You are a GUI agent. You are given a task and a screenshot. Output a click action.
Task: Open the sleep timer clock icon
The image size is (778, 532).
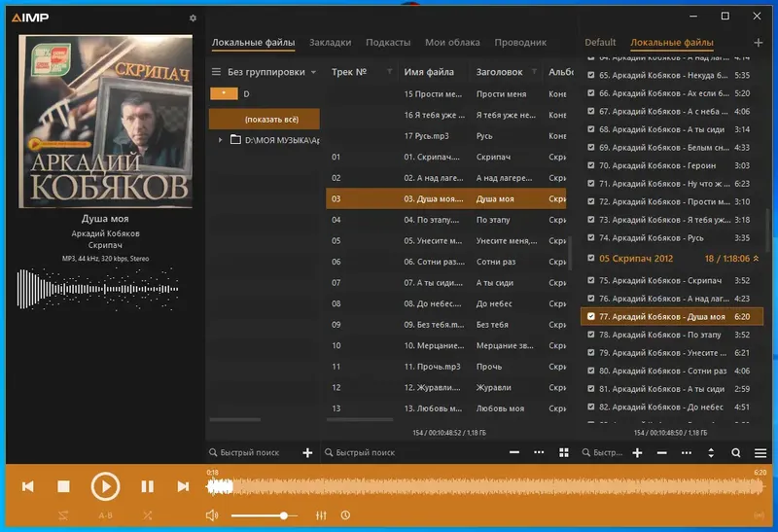[x=346, y=515]
